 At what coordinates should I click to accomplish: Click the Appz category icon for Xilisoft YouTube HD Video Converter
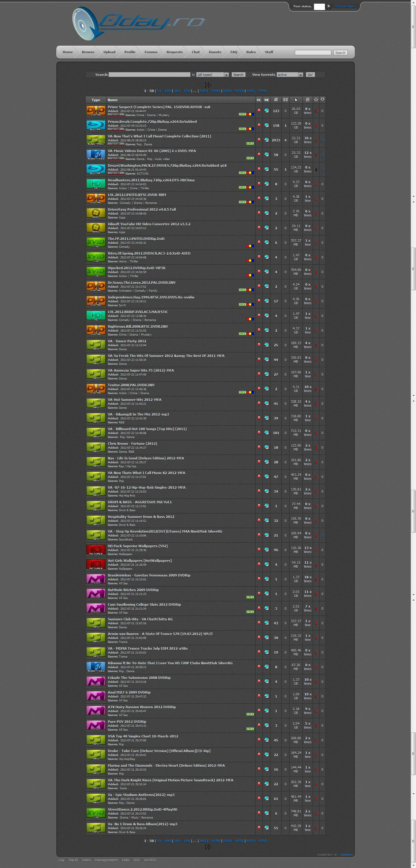96,228
